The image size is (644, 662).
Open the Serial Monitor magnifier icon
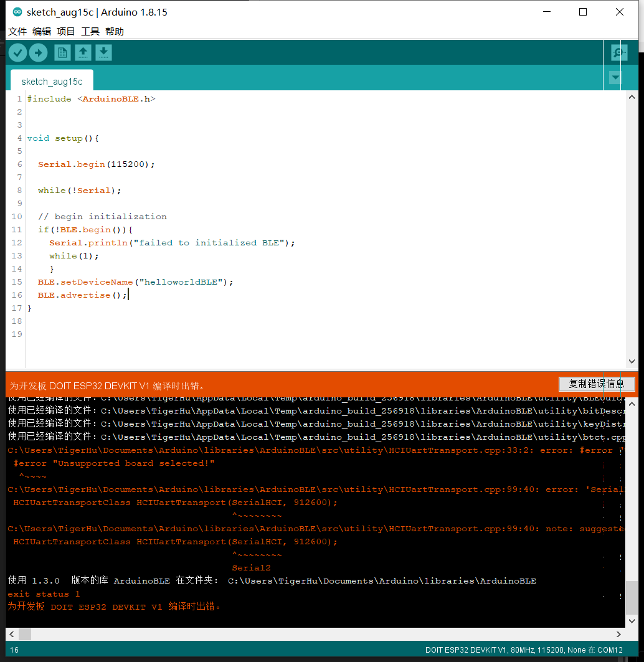[618, 52]
